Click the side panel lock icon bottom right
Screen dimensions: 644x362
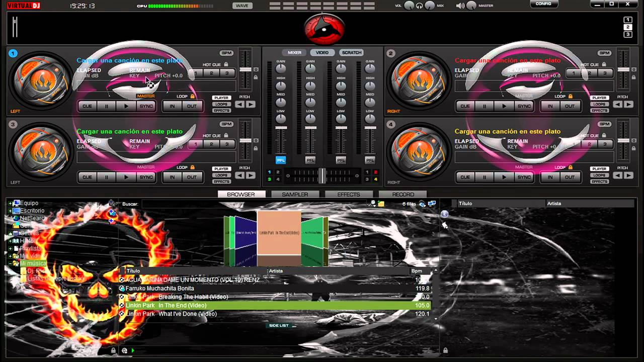(445, 350)
